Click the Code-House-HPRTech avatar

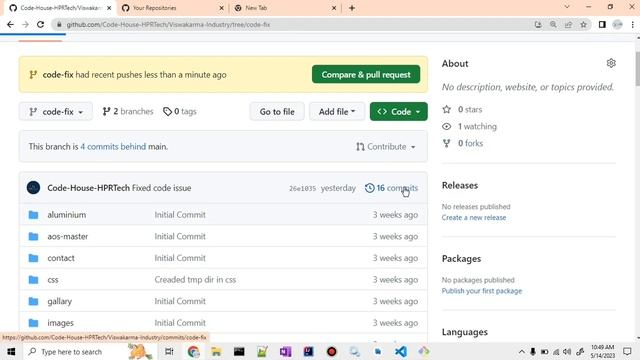33,188
